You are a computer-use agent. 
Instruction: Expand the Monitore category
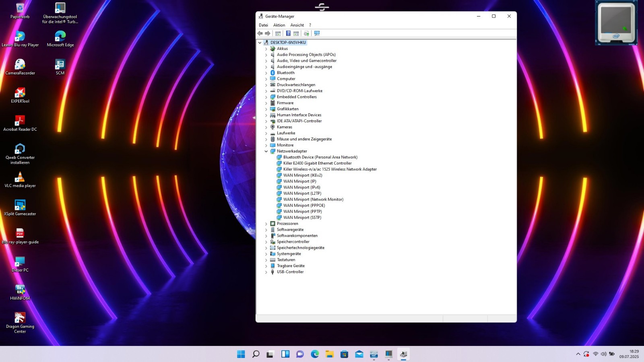266,145
